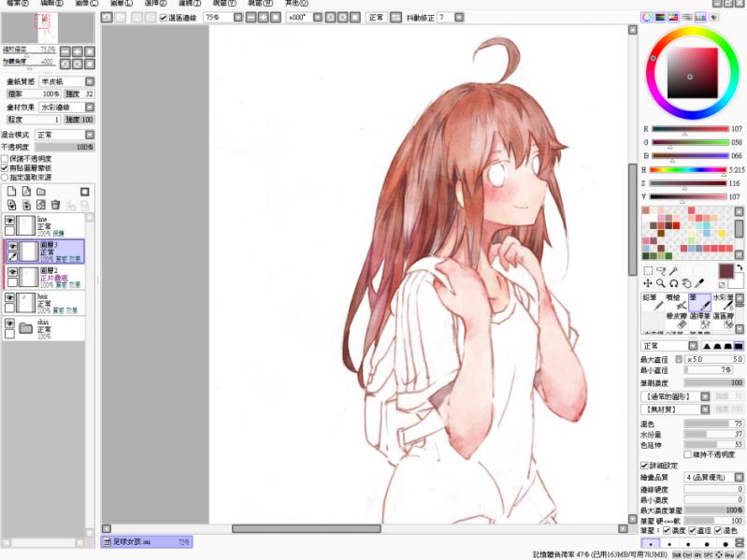
Task: Open 繪畫品質 quality dropdown
Action: (x=739, y=477)
